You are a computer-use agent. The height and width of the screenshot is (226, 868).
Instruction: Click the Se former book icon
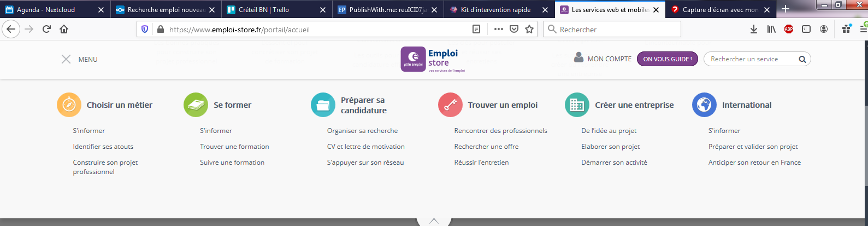click(x=196, y=105)
